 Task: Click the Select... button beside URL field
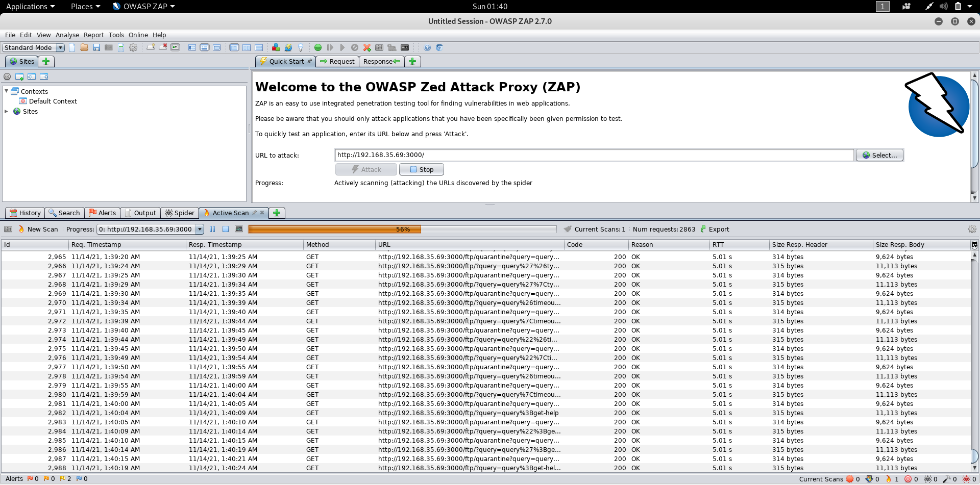click(x=879, y=156)
